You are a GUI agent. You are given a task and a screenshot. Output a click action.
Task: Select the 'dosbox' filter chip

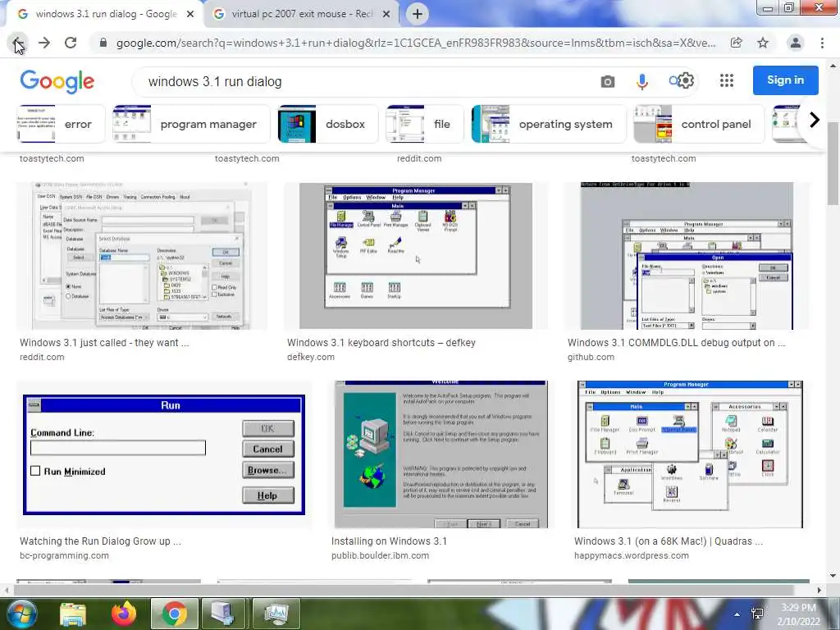pyautogui.click(x=328, y=125)
